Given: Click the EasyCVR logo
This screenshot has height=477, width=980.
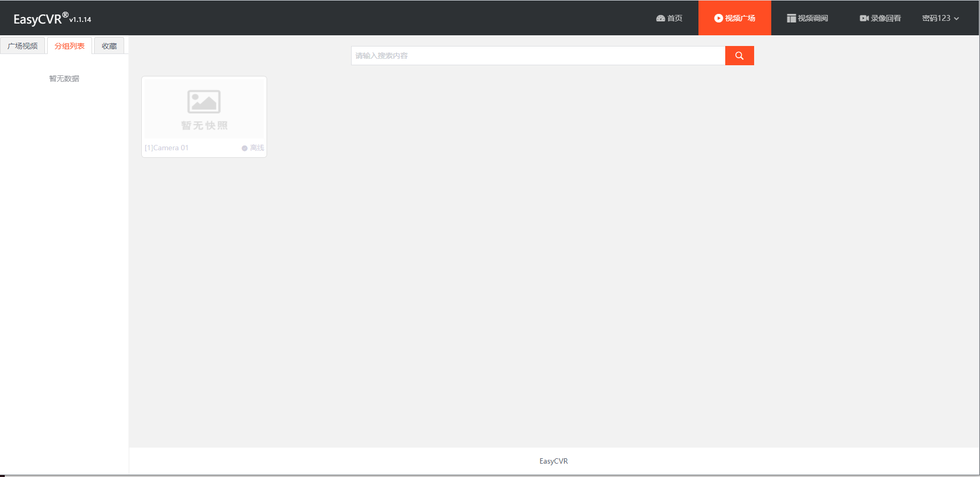Looking at the screenshot, I should [x=52, y=18].
